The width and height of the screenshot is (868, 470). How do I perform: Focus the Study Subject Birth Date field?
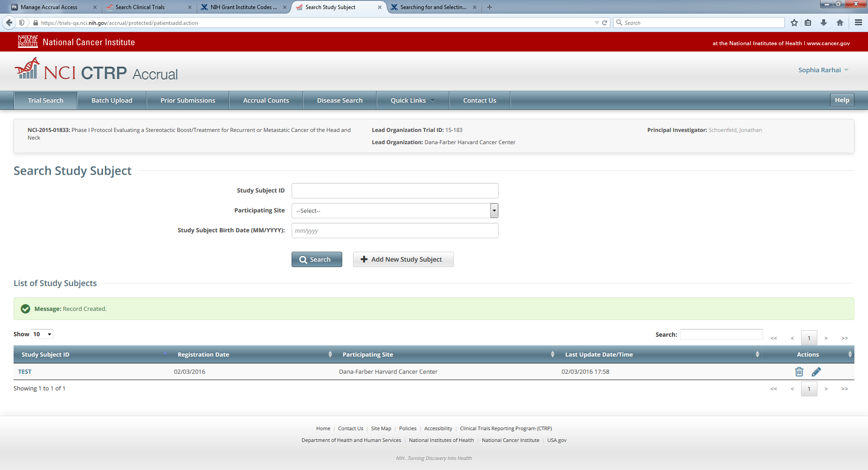(395, 230)
